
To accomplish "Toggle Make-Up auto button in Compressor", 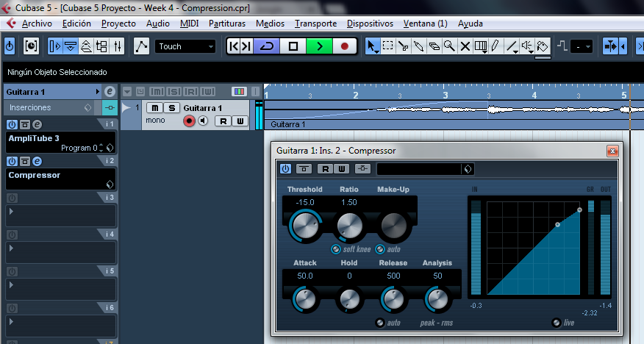I will [380, 249].
